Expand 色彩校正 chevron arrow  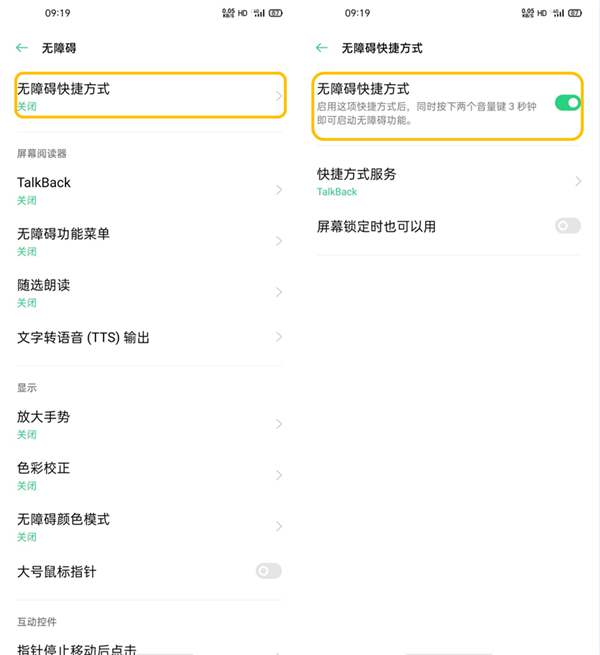click(279, 475)
